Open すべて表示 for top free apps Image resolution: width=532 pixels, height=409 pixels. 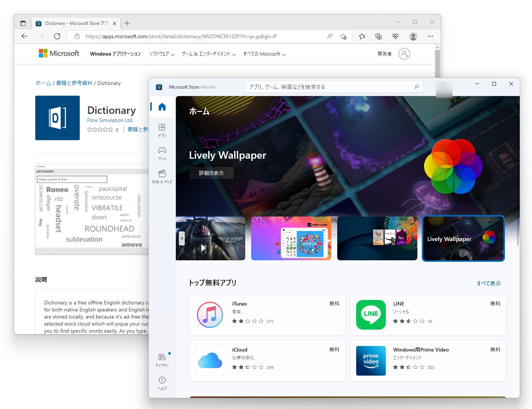coord(489,283)
